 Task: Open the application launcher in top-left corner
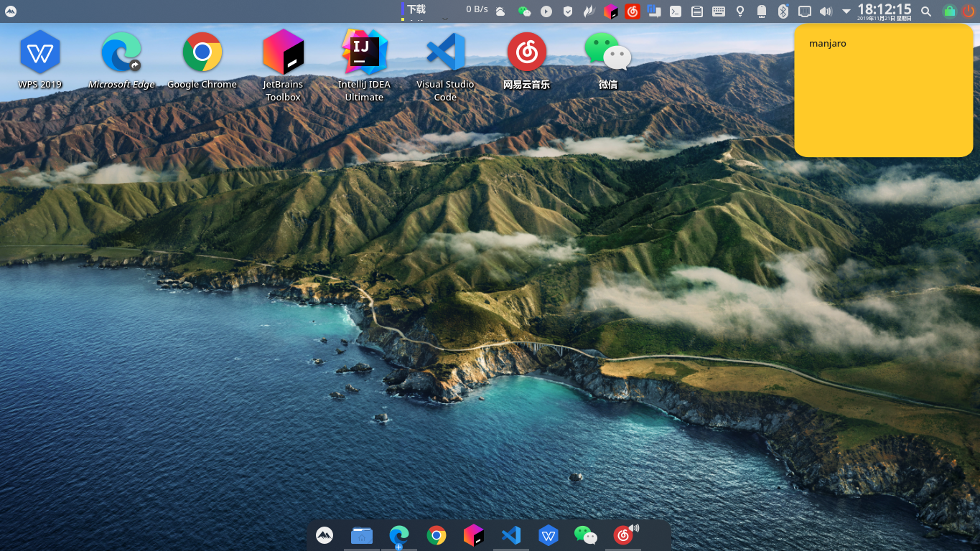(11, 11)
